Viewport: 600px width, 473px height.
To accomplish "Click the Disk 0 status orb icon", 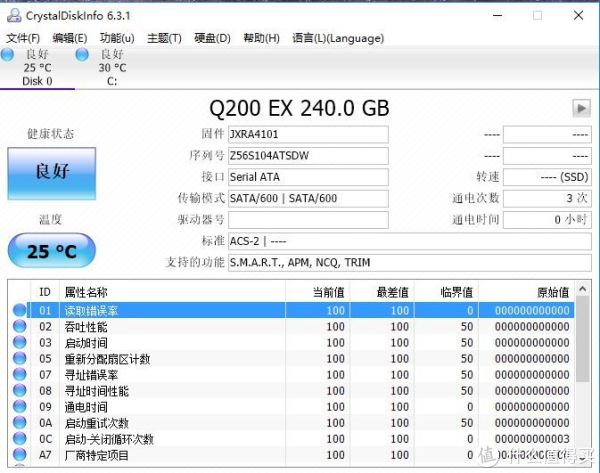I will pyautogui.click(x=8, y=54).
